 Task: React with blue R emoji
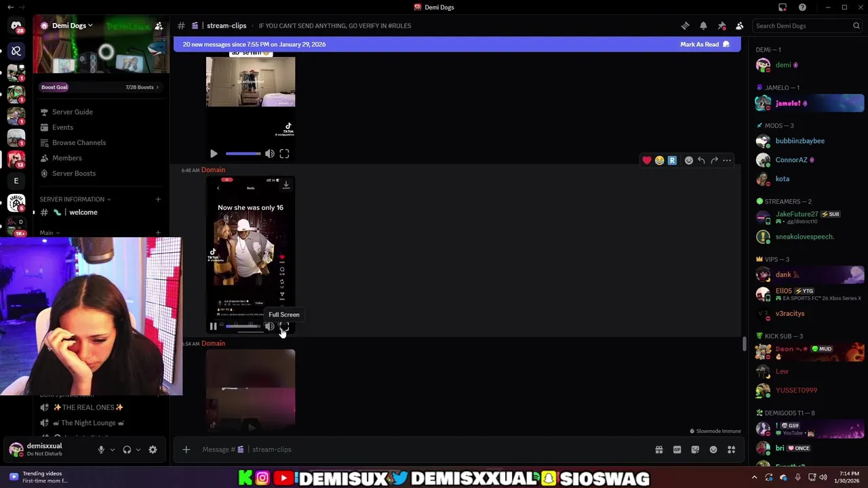click(x=672, y=161)
